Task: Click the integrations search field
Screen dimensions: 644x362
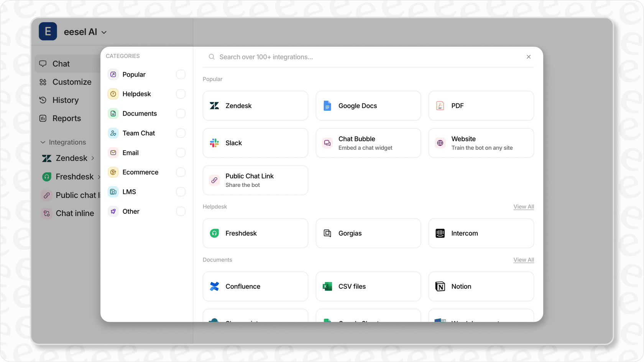Action: pyautogui.click(x=368, y=57)
